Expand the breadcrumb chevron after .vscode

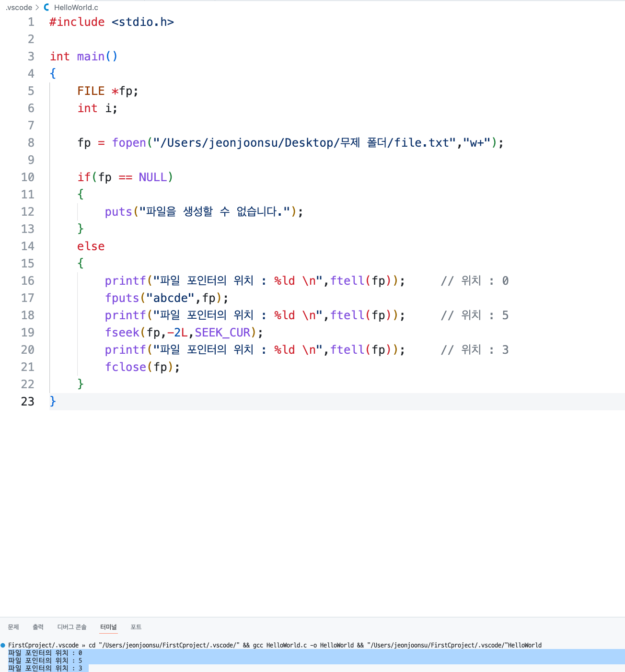pos(37,8)
